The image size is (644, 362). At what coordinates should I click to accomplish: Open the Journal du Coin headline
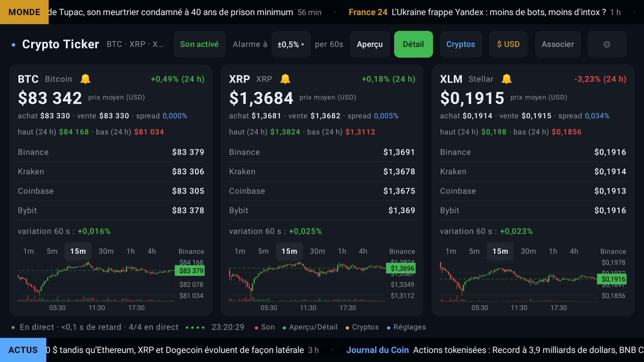pyautogui.click(x=495, y=350)
